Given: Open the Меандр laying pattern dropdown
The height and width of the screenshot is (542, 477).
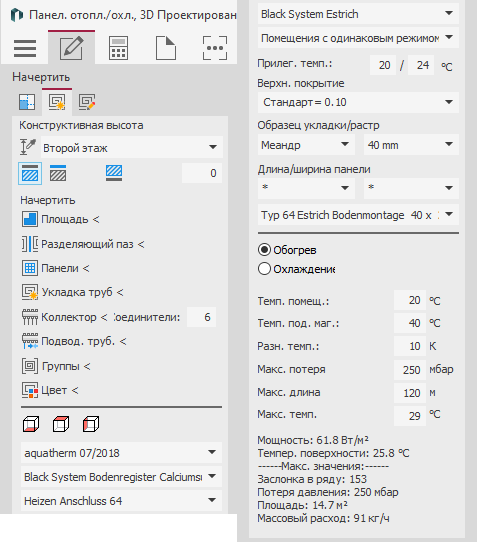Looking at the screenshot, I should click(x=306, y=145).
